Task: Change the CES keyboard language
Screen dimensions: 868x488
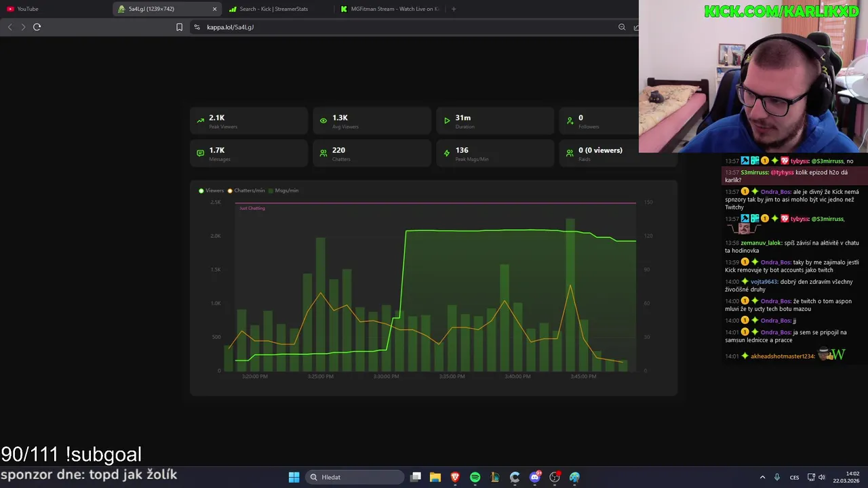Action: 794,477
